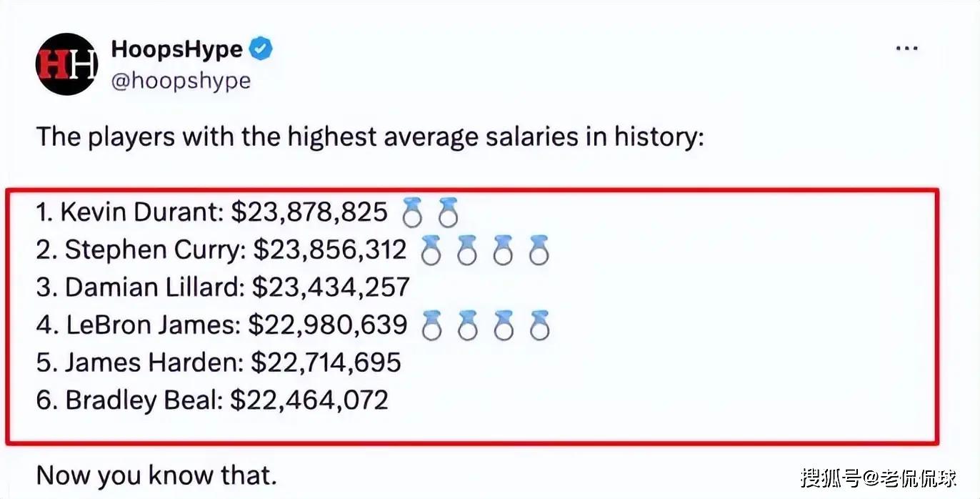Click last ring emoji on Stephen Curry line
The height and width of the screenshot is (499, 980).
539,250
